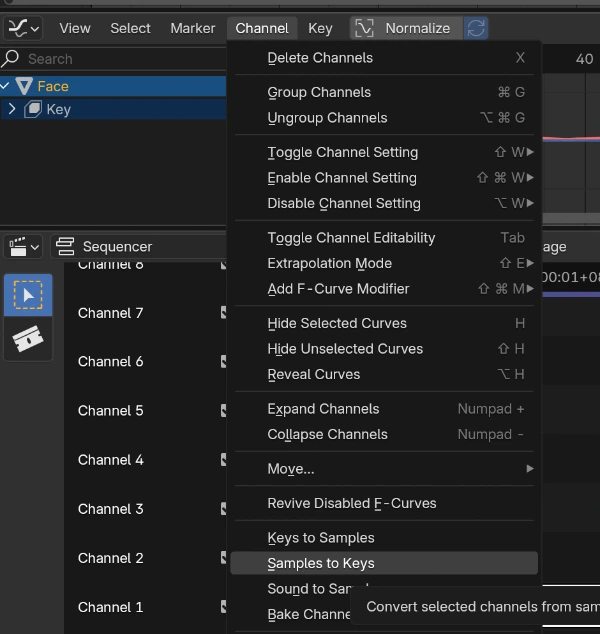Screen dimensions: 600x634
Task: Click the channel Search field
Action: tap(120, 59)
